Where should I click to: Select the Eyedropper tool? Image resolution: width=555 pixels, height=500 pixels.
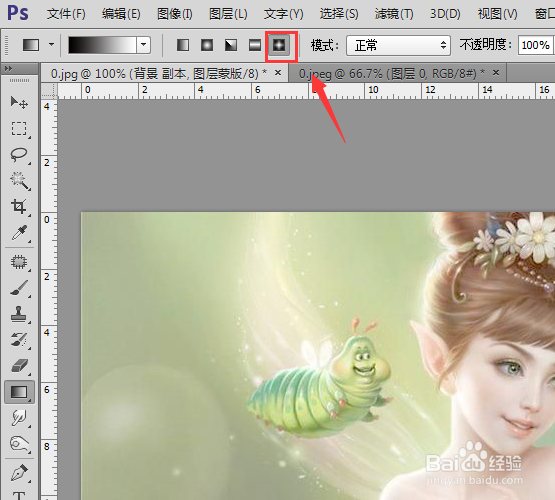tap(19, 233)
